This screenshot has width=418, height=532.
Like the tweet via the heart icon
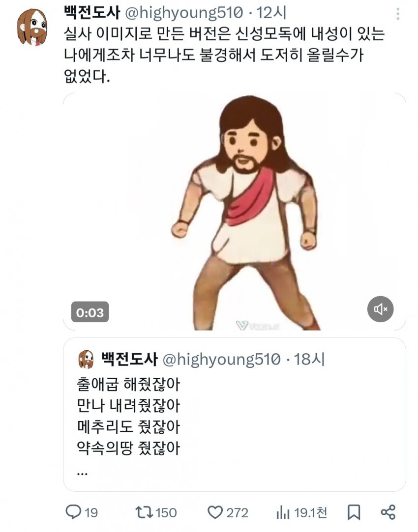coord(215,512)
